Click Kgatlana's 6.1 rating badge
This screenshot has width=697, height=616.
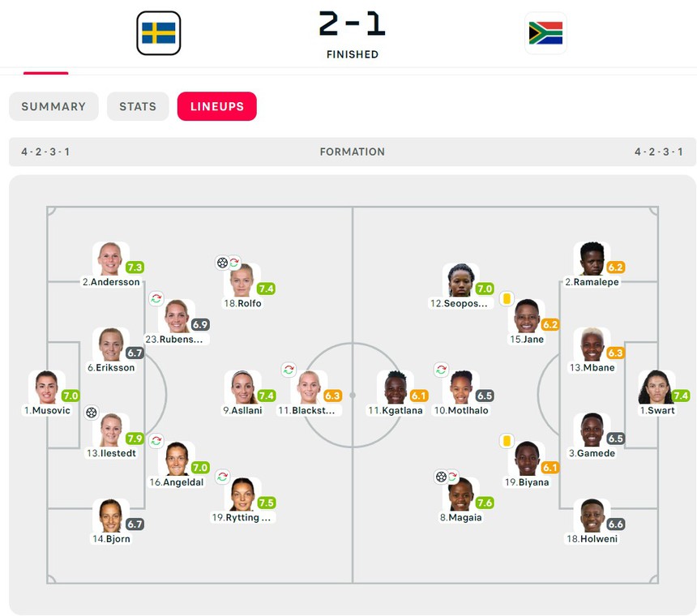pos(419,396)
